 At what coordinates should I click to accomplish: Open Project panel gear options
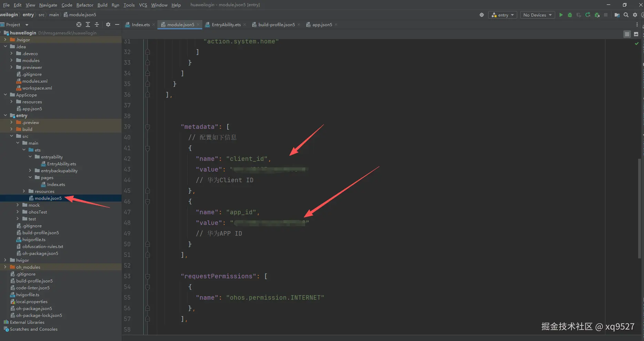pyautogui.click(x=108, y=24)
